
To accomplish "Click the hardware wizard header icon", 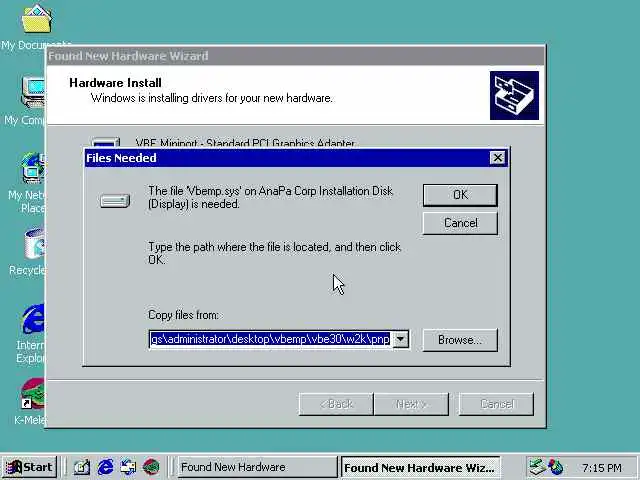I will 514,96.
